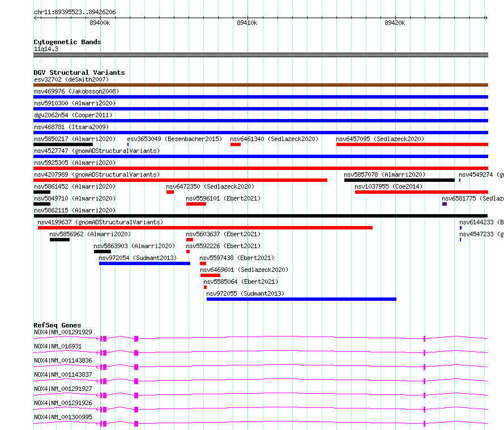Click the ruler's left arrow end
The width and height of the screenshot is (504, 430).
pos(35,18)
